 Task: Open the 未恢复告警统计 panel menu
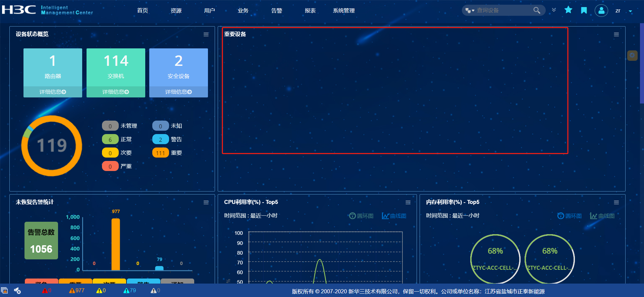point(206,202)
